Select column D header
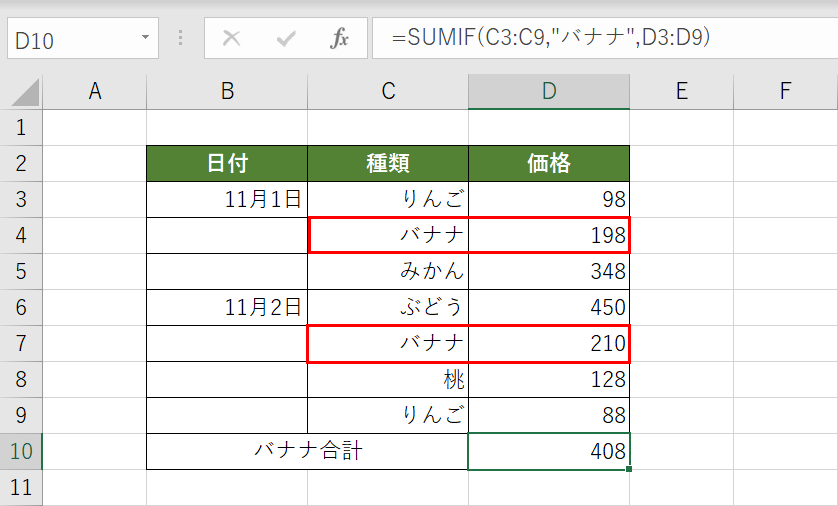The image size is (838, 506). pyautogui.click(x=548, y=92)
